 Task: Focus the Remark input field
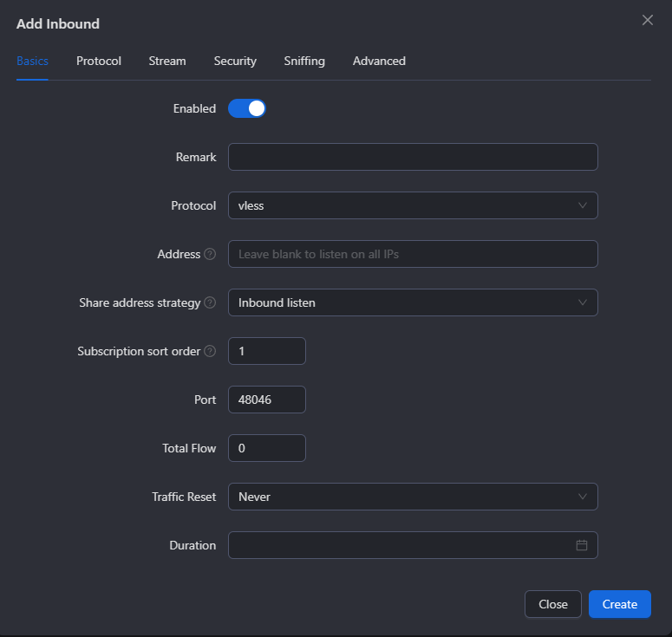(x=413, y=157)
